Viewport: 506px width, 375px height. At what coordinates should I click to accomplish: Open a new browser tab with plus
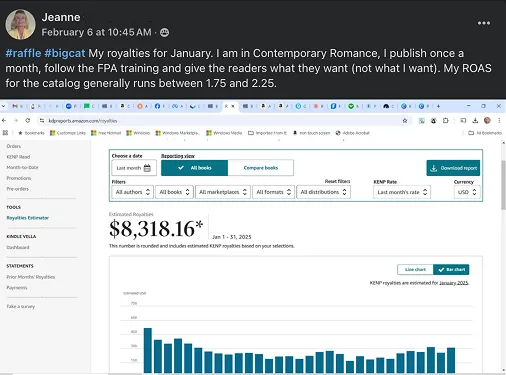pyautogui.click(x=438, y=106)
